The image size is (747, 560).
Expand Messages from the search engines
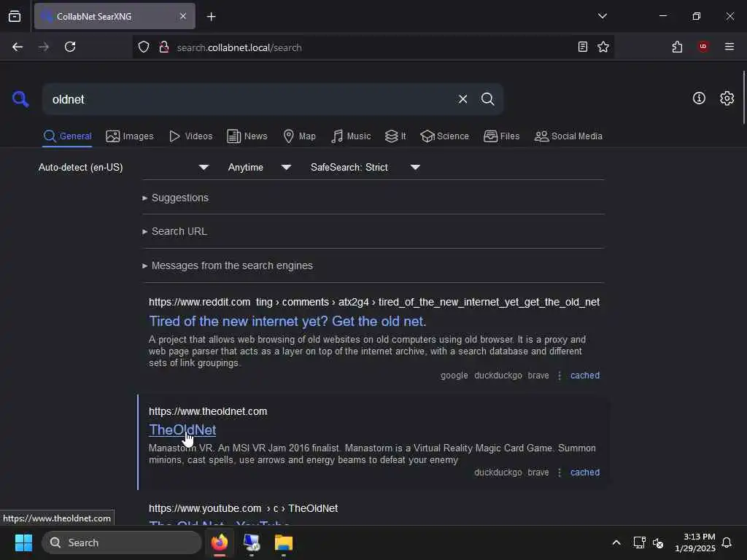point(228,265)
